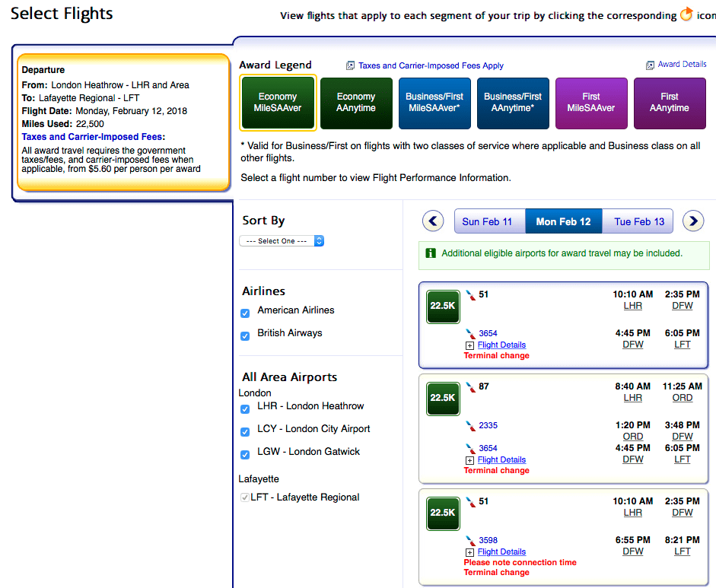Open flight number 2335 performance info

pyautogui.click(x=488, y=425)
